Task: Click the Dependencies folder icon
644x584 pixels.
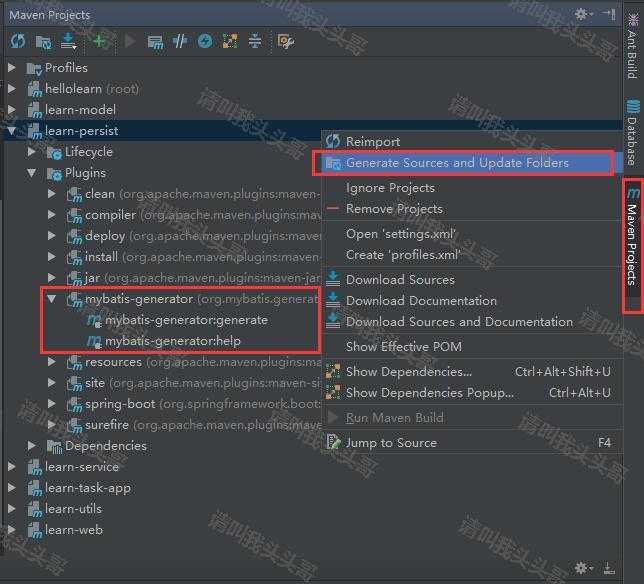Action: (54, 446)
